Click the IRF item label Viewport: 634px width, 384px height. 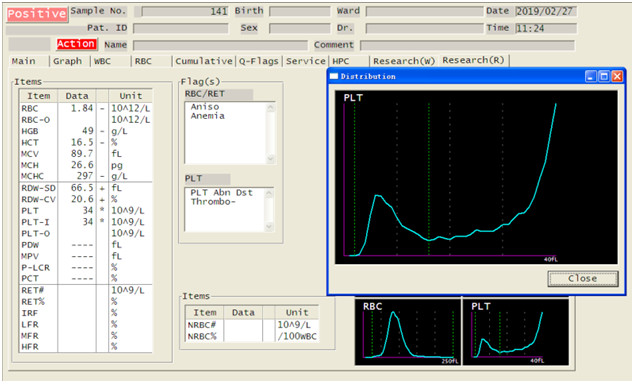pos(30,313)
